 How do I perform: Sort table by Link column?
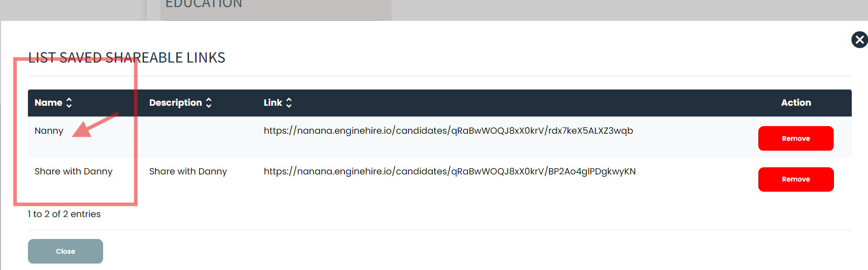click(289, 103)
